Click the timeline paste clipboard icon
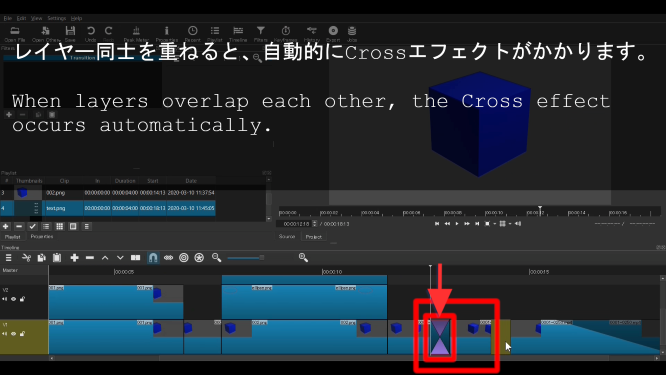Image resolution: width=666 pixels, height=375 pixels. coord(57,258)
